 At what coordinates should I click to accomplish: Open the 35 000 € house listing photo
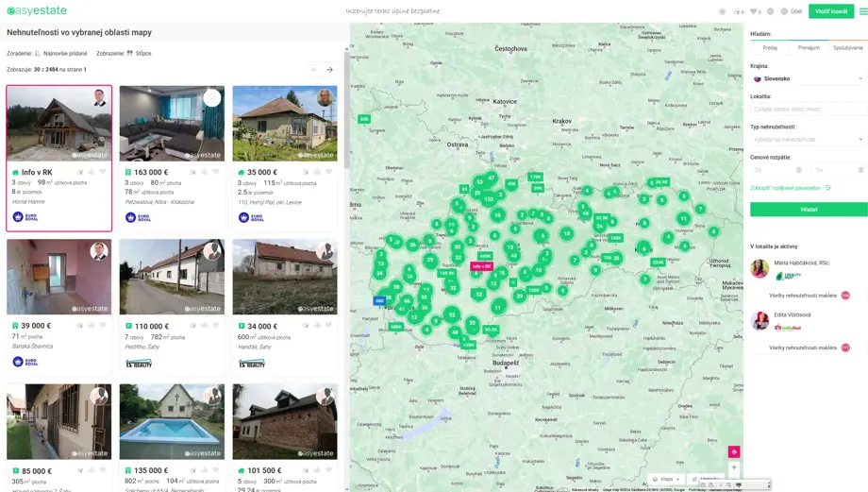(x=285, y=124)
